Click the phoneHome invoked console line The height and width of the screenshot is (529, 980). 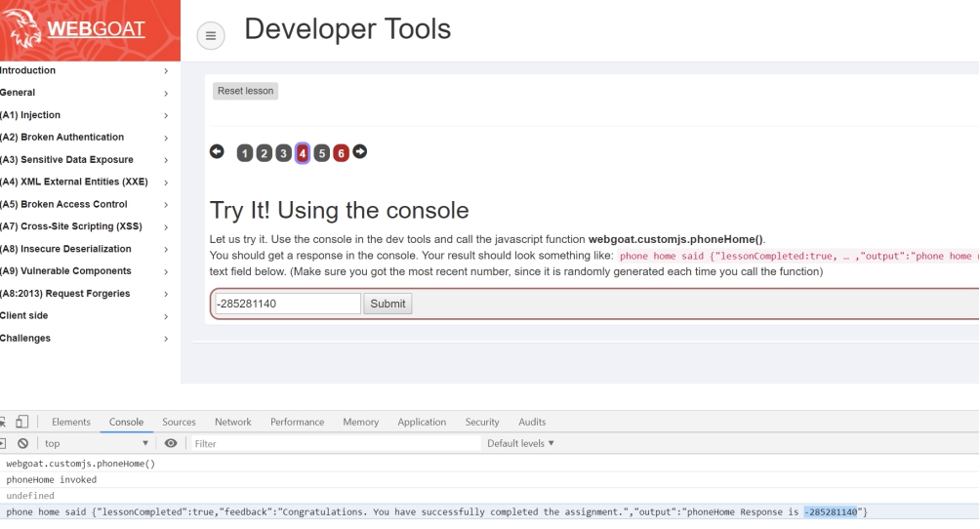[52, 479]
